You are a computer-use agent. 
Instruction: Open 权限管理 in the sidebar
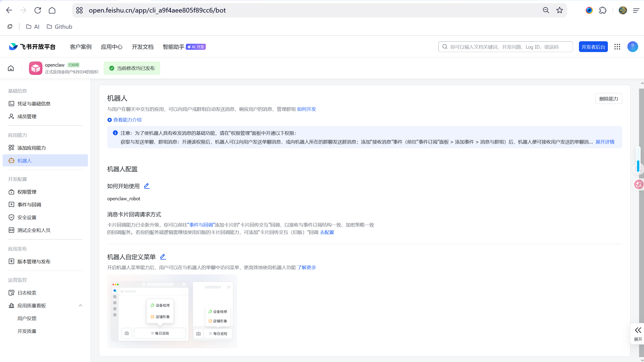(27, 192)
